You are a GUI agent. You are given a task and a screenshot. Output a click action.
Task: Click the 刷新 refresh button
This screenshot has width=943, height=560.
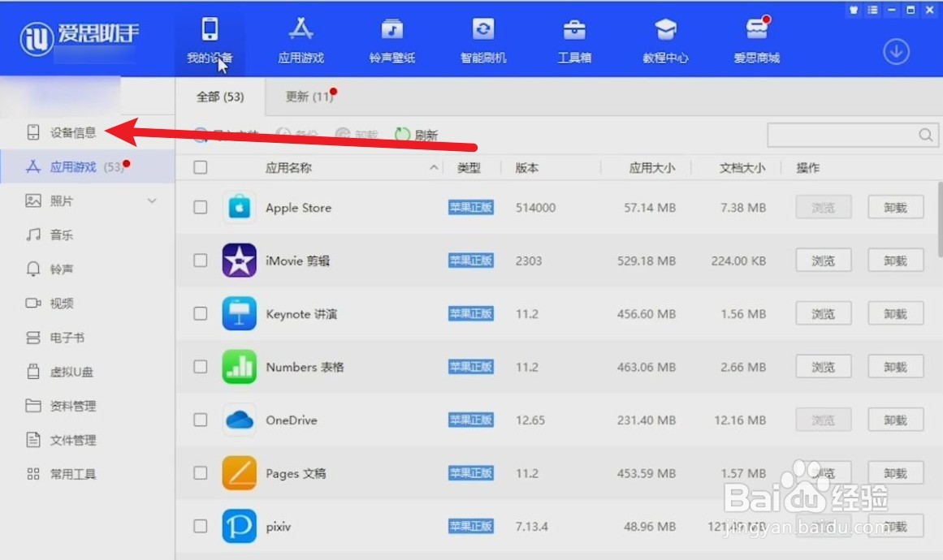(x=416, y=136)
